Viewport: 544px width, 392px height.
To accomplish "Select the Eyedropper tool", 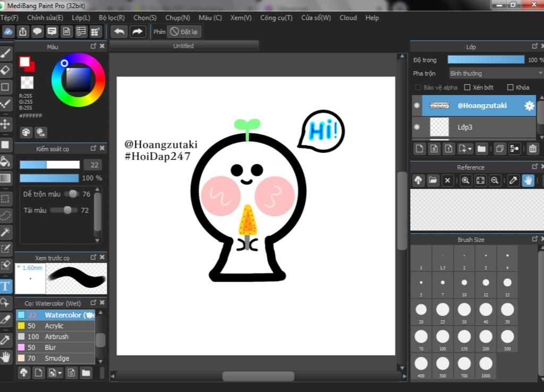I will coord(5,340).
